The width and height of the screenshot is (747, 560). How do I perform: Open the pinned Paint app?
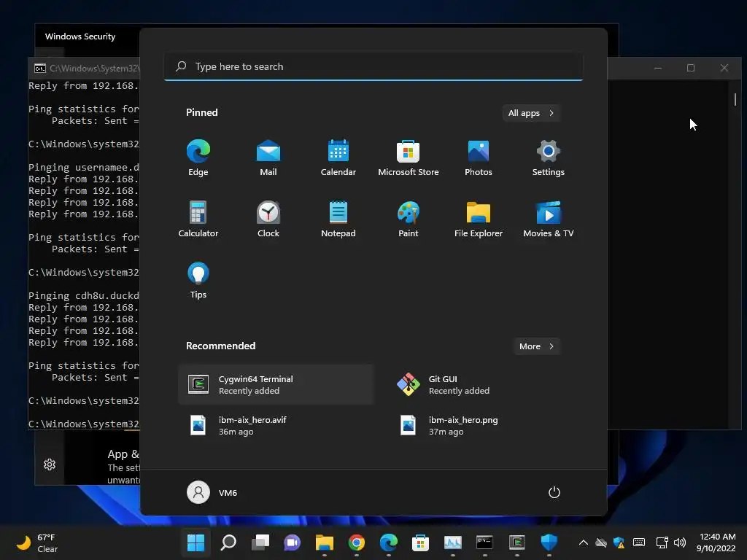pyautogui.click(x=409, y=219)
